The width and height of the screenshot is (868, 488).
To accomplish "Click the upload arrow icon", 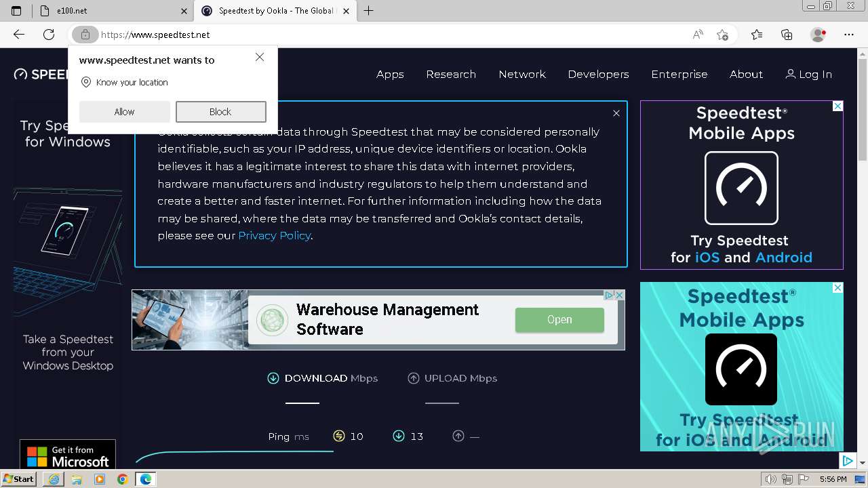I will (x=414, y=378).
